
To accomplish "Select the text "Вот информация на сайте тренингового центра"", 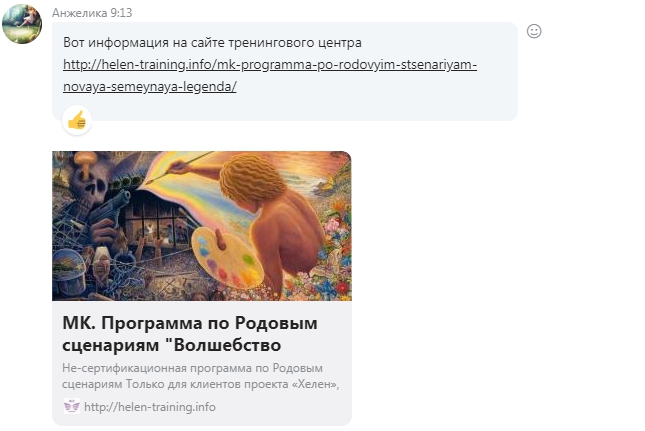I will (x=212, y=43).
